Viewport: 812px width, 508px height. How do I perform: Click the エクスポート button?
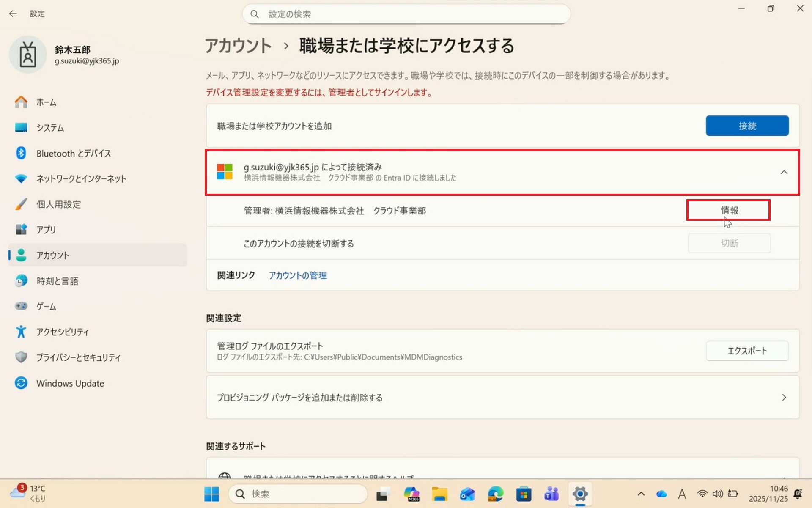pos(747,351)
